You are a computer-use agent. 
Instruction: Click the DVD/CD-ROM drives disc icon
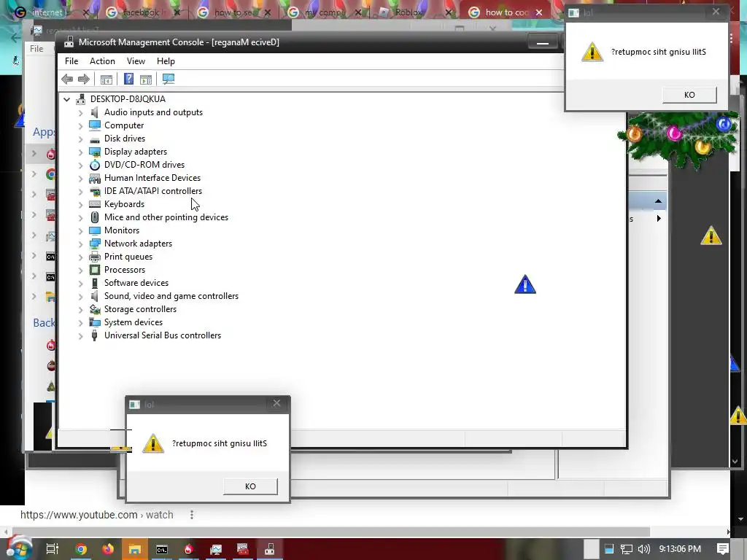95,165
